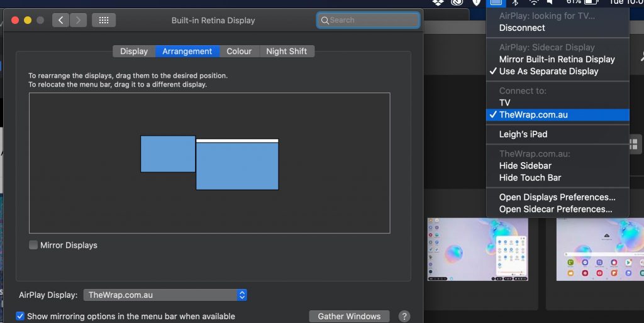Image resolution: width=644 pixels, height=323 pixels.
Task: Click the AirPlay display menu bar icon
Action: [x=496, y=3]
